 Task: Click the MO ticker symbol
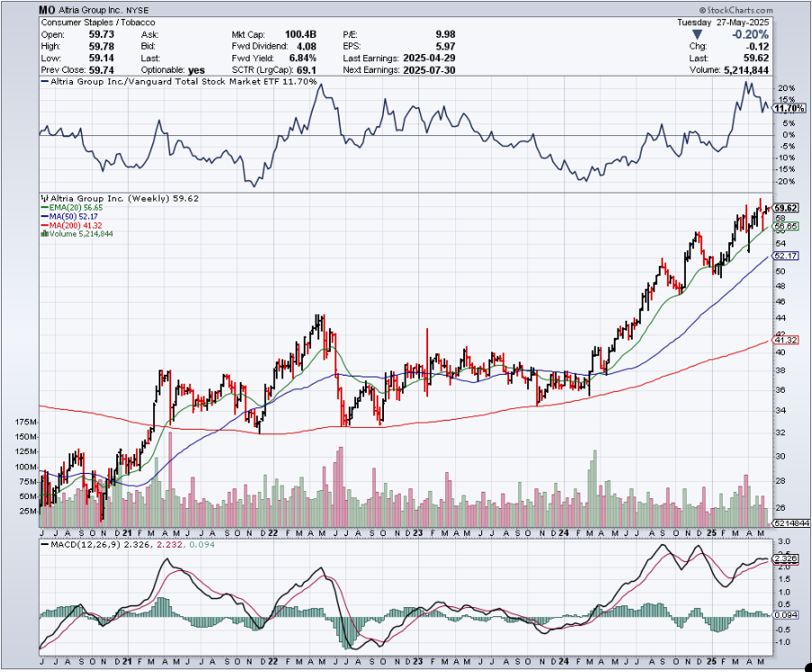pos(47,10)
